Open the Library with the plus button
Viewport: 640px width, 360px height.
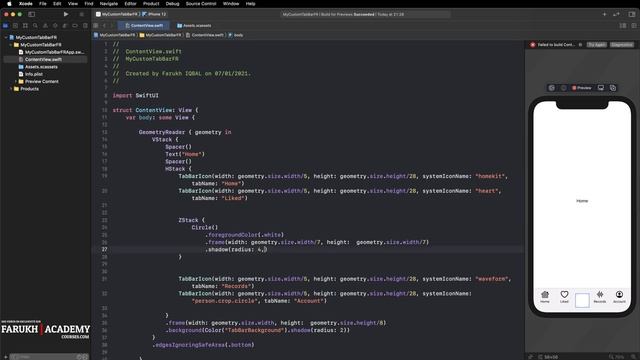[x=604, y=14]
